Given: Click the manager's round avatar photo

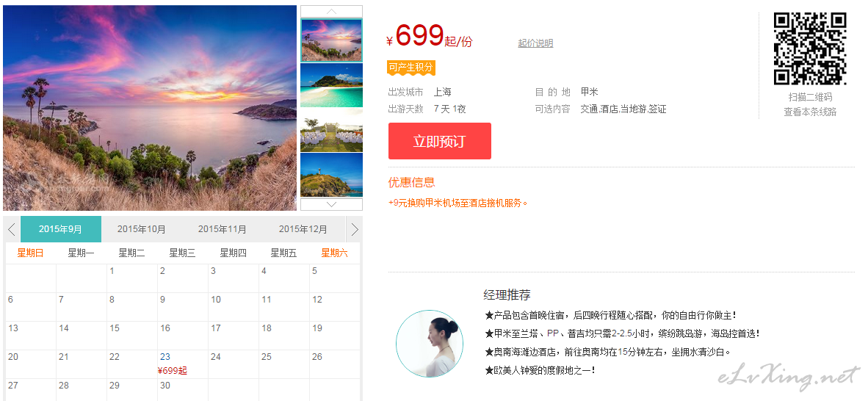Looking at the screenshot, I should tap(430, 344).
